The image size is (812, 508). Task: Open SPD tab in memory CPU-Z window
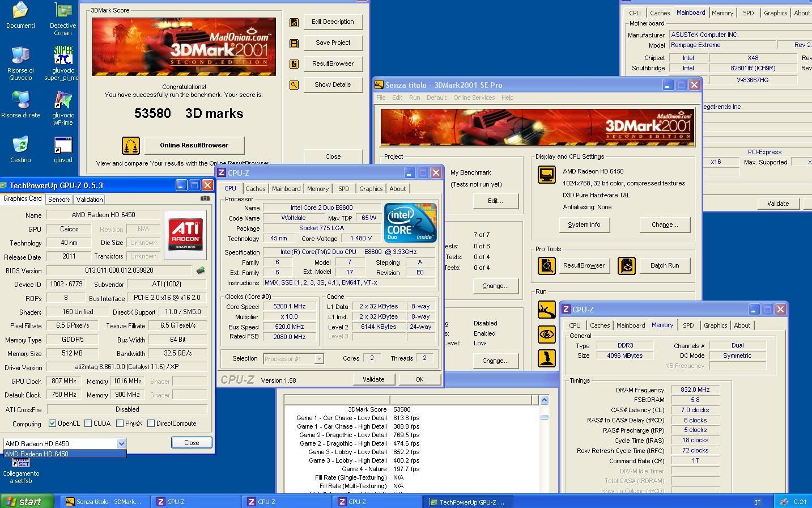click(x=688, y=325)
